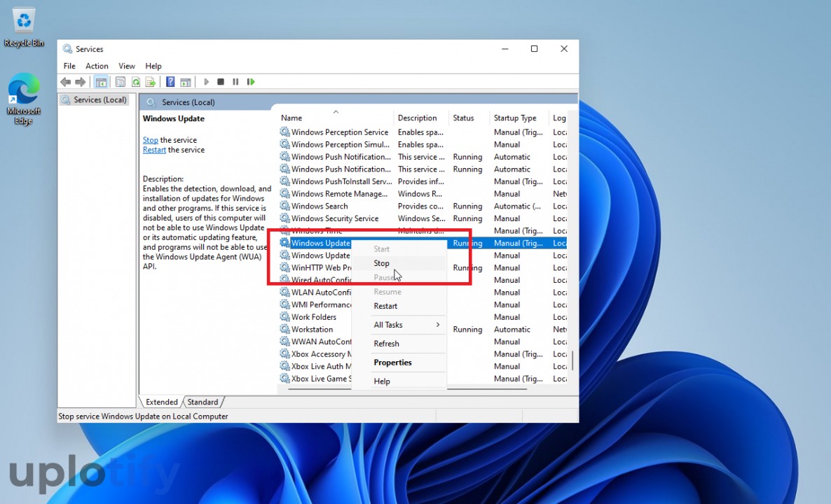The height and width of the screenshot is (504, 831).
Task: Select the Windows Perception Simul... row
Action: pyautogui.click(x=423, y=144)
